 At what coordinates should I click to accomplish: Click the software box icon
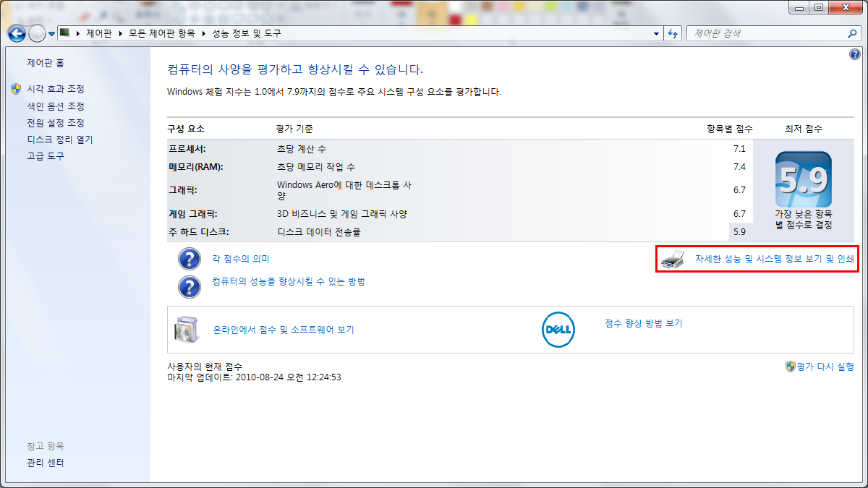(x=186, y=330)
